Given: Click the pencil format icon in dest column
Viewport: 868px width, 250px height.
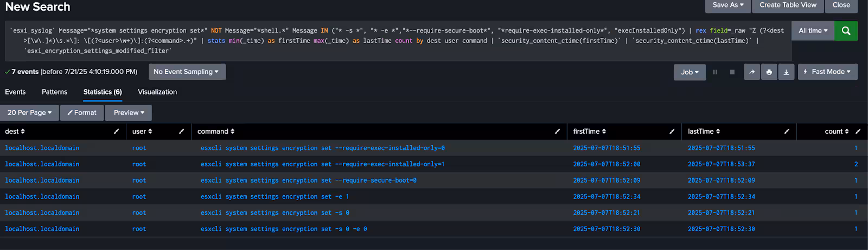Looking at the screenshot, I should point(116,132).
